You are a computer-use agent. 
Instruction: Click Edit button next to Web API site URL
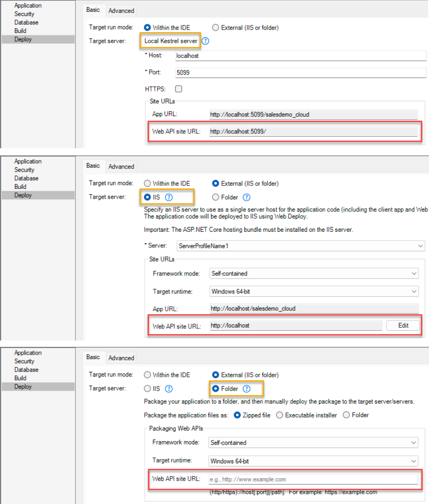tap(403, 325)
